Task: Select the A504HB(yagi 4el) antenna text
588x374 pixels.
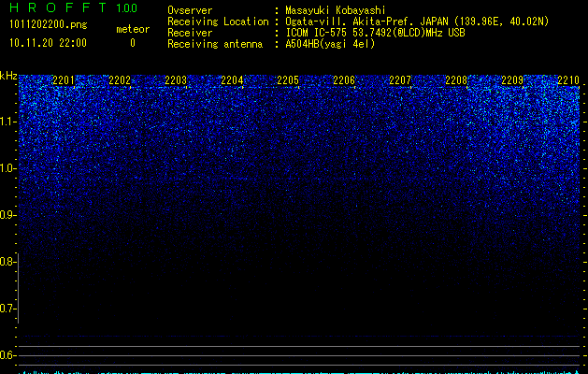Action: [x=330, y=44]
